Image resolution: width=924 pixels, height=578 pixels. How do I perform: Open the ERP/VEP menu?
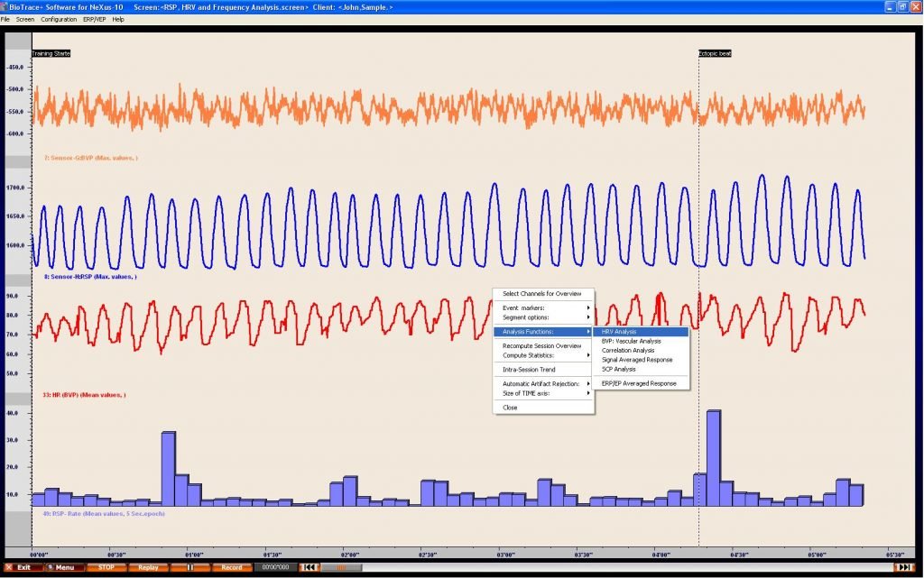(95, 19)
